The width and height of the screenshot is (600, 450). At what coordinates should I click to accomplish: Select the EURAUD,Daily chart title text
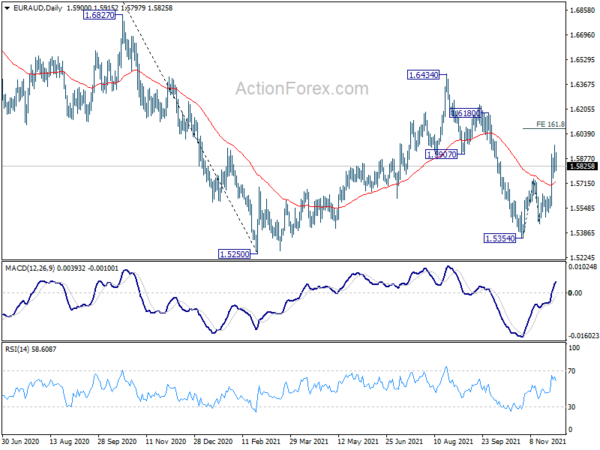click(38, 8)
